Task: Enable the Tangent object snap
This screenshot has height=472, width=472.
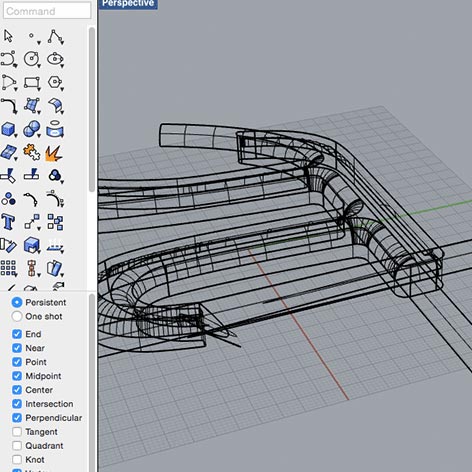Action: (x=17, y=432)
